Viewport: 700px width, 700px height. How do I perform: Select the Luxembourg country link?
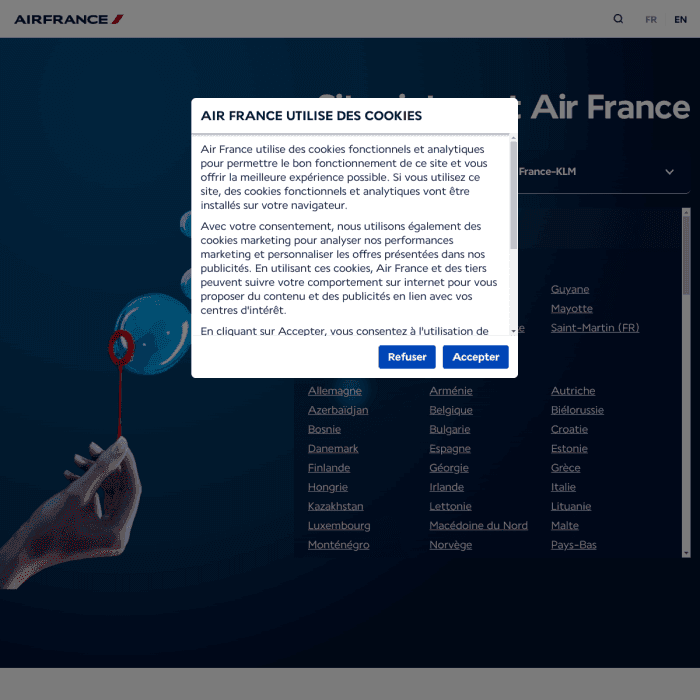[x=339, y=525]
